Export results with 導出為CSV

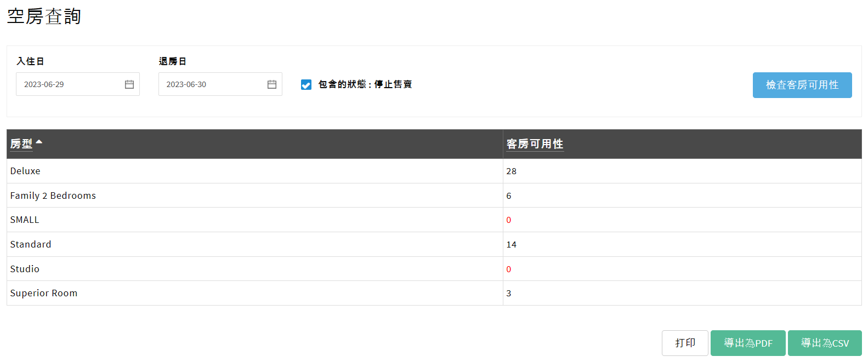(825, 343)
